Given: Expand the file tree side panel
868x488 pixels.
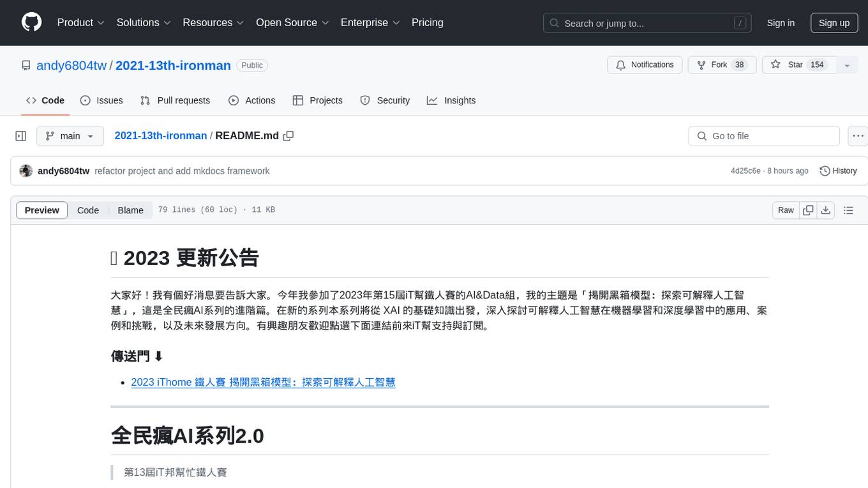Looking at the screenshot, I should pos(21,136).
